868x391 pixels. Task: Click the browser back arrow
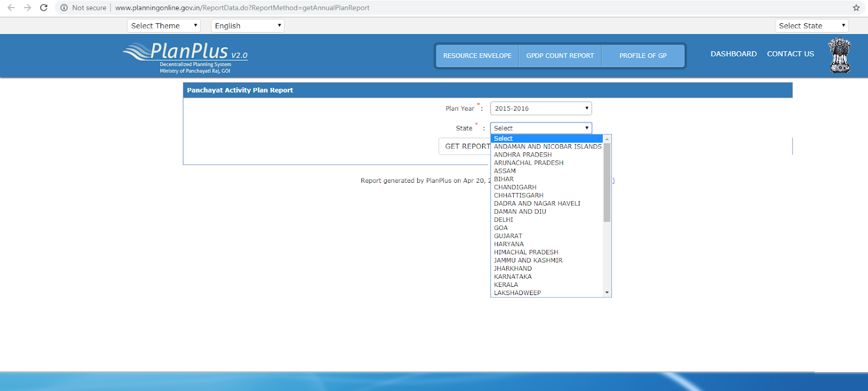tap(11, 8)
